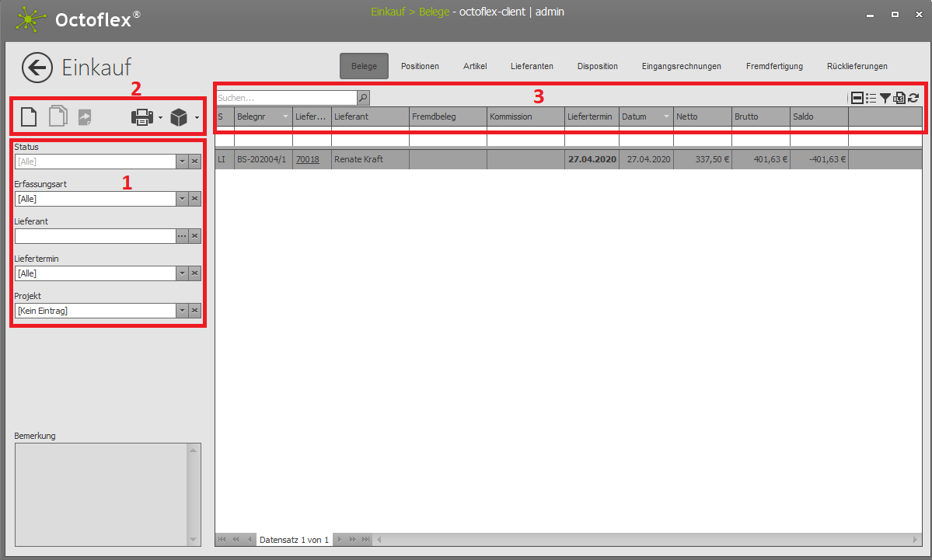Open the Lieferant lookup via the ellipsis button
932x560 pixels.
click(182, 236)
